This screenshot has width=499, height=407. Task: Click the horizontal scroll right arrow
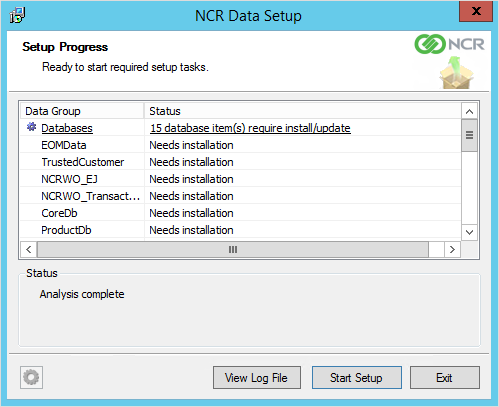[452, 249]
